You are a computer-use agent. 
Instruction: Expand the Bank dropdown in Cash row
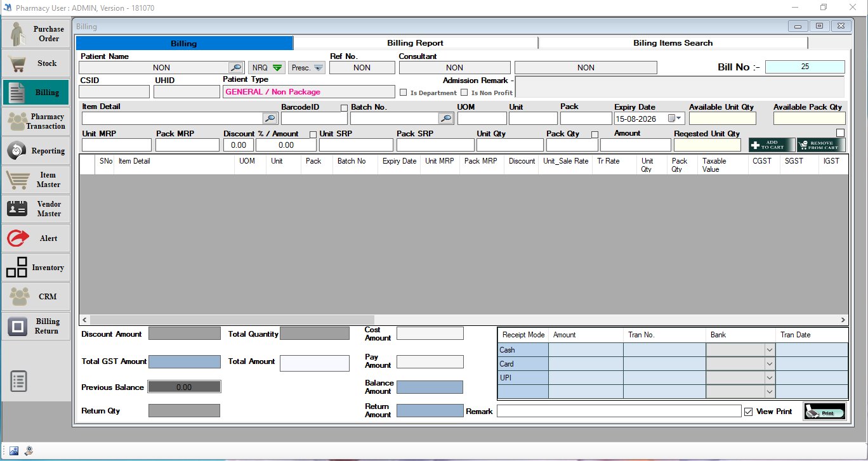click(x=770, y=350)
